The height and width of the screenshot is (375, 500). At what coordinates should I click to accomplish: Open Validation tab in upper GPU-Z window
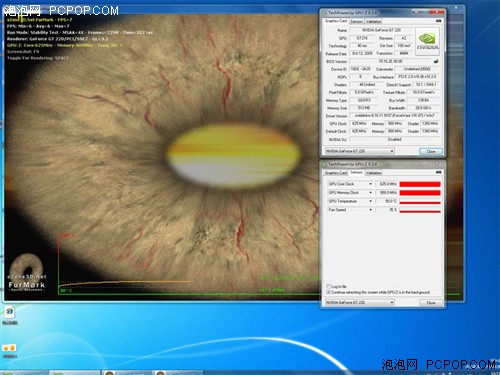pos(374,21)
